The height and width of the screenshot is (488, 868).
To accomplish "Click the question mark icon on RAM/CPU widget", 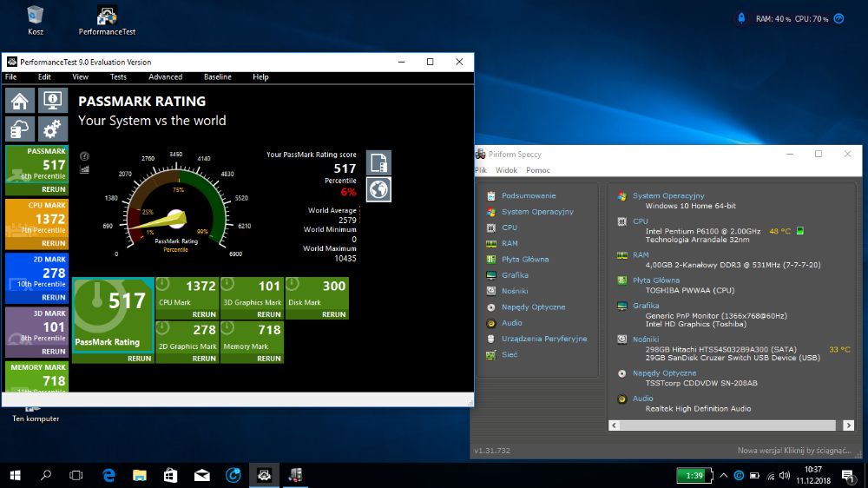I will (x=839, y=19).
